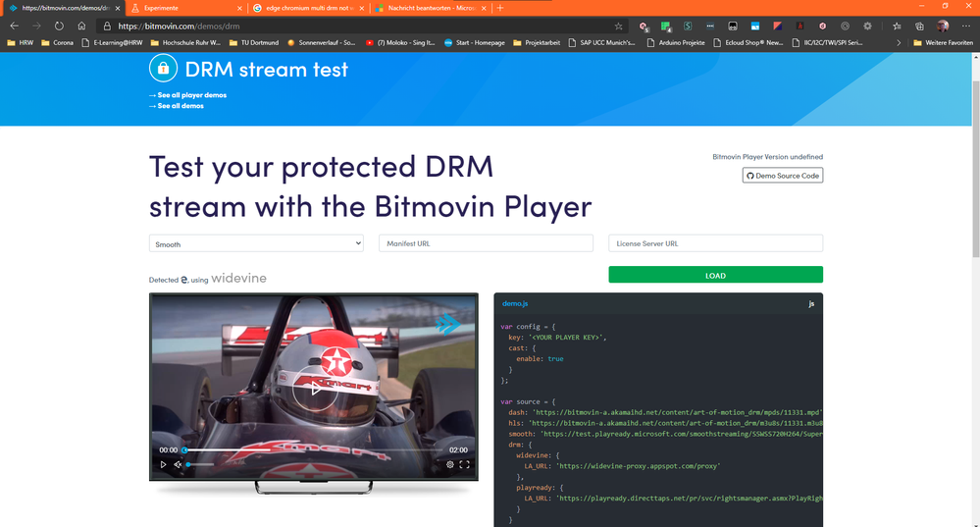
Task: Click the green LOAD button
Action: (715, 275)
